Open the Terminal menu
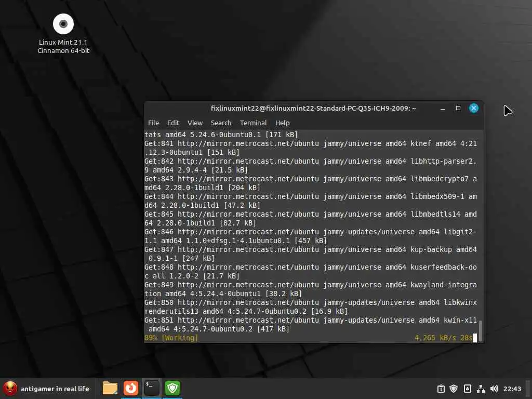The width and height of the screenshot is (532, 399). (253, 123)
